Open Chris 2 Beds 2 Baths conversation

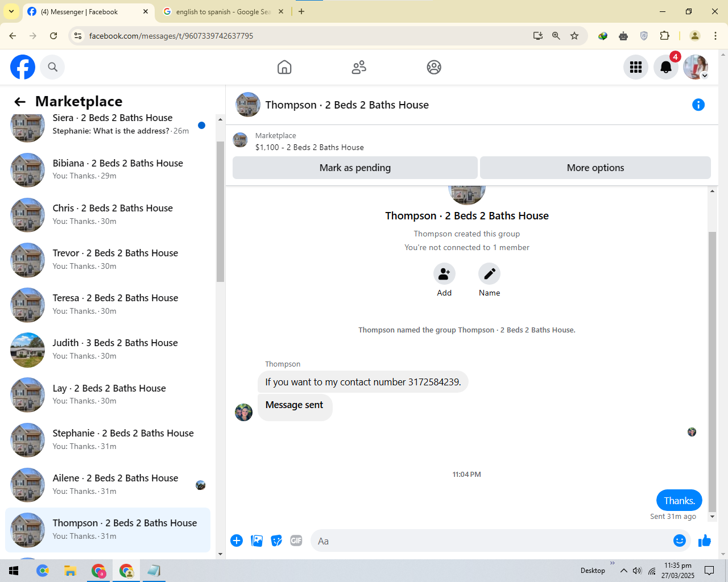point(108,214)
